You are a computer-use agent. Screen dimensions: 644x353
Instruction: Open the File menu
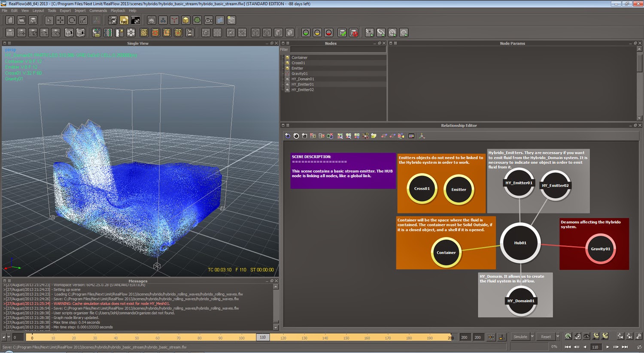coord(5,11)
